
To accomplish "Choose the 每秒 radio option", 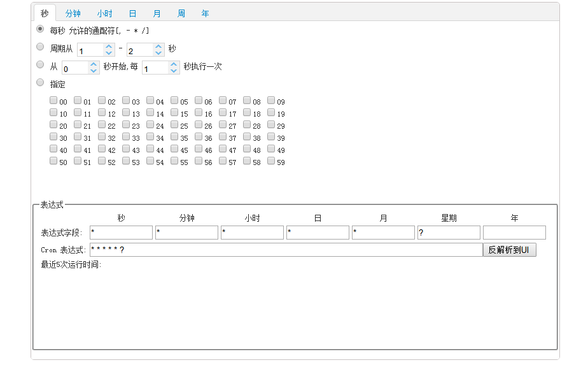I will (x=40, y=29).
